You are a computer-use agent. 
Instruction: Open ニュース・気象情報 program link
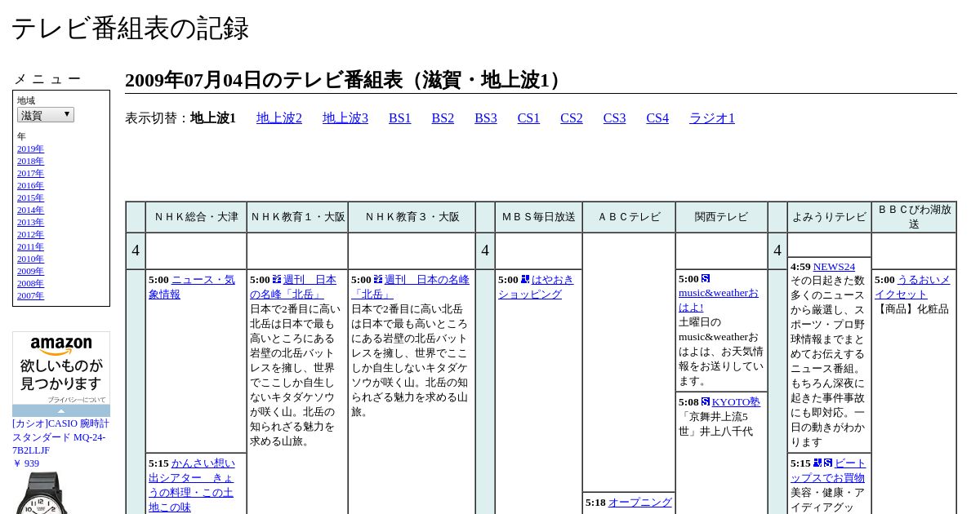192,286
